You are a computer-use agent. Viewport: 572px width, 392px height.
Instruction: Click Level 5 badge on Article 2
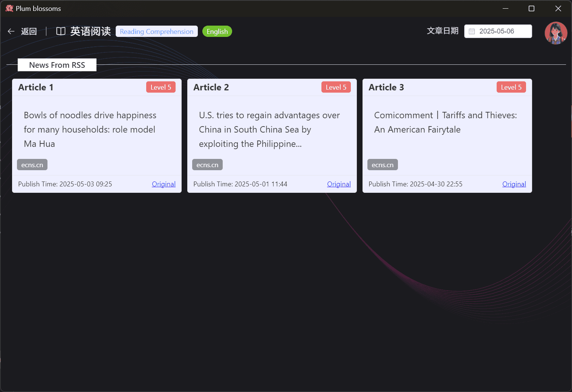tap(336, 87)
